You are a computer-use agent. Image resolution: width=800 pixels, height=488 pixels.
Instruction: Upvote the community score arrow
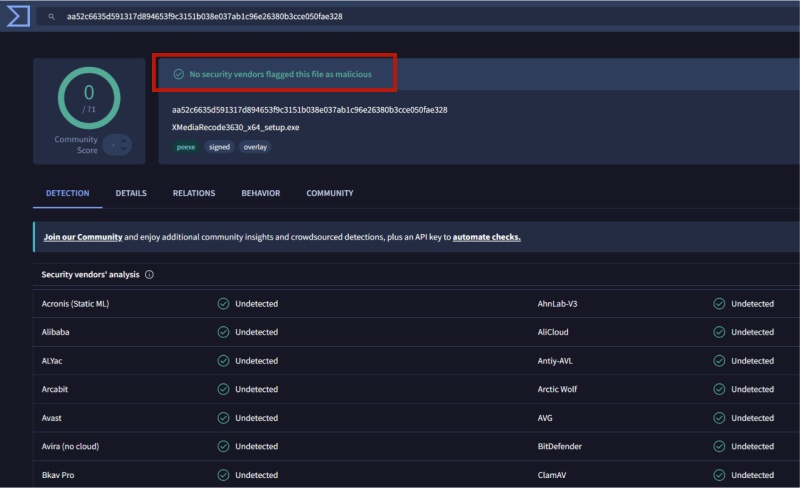123,140
